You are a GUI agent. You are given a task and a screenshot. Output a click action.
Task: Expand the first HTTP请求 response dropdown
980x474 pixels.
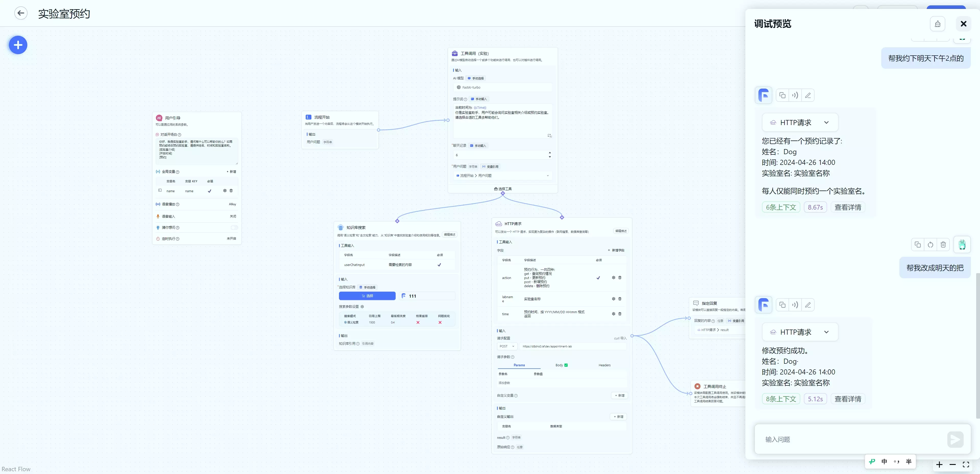(826, 123)
